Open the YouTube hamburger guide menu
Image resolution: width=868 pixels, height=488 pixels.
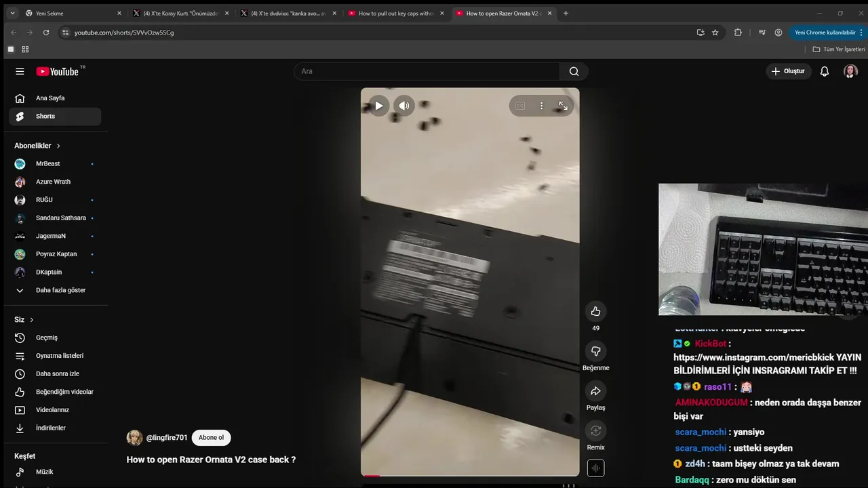pos(20,71)
